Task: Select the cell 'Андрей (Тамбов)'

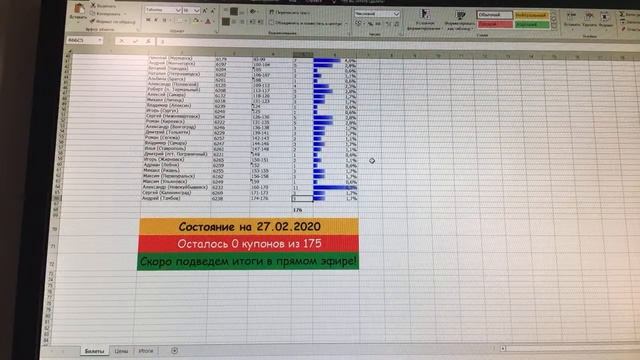Action: tap(176, 198)
